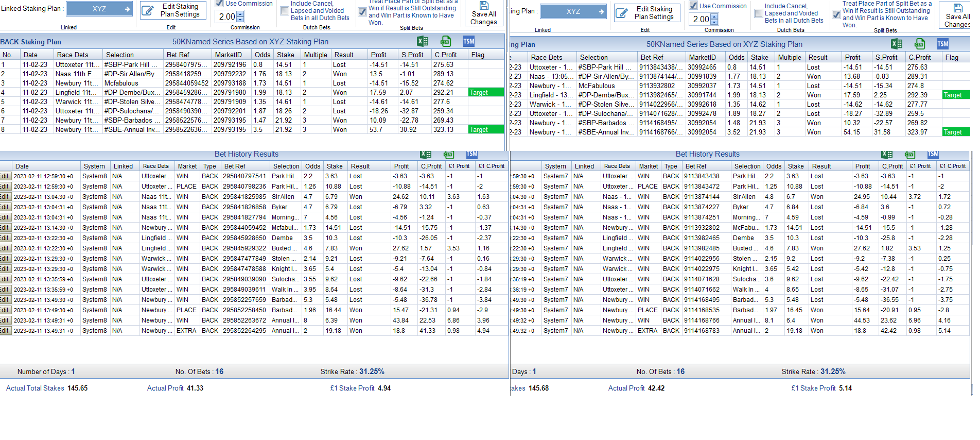Decrease commission with down arrow, left window

coord(240,20)
